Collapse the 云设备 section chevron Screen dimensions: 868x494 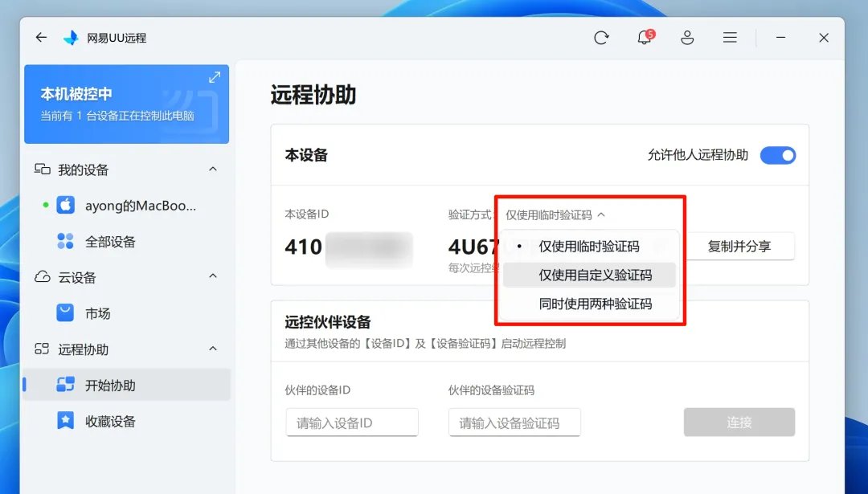point(212,276)
